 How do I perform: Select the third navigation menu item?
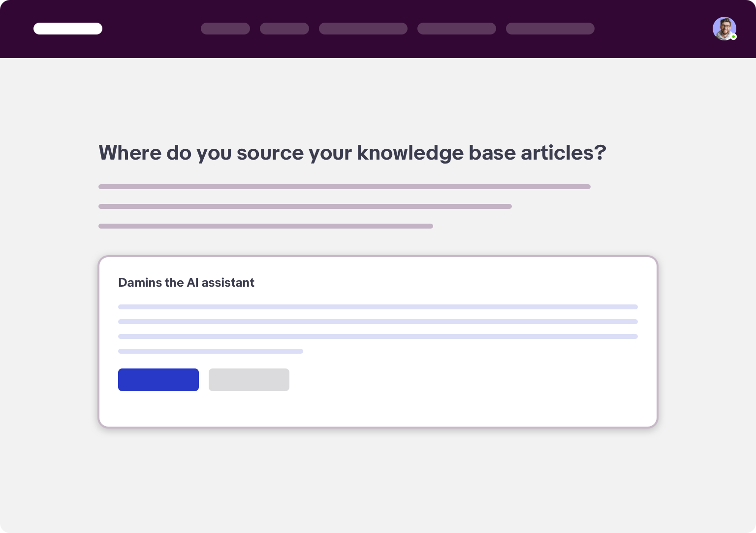pyautogui.click(x=363, y=29)
